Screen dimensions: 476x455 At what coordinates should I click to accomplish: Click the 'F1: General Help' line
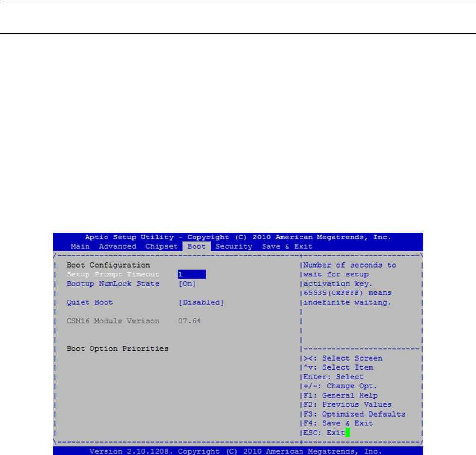(x=341, y=396)
